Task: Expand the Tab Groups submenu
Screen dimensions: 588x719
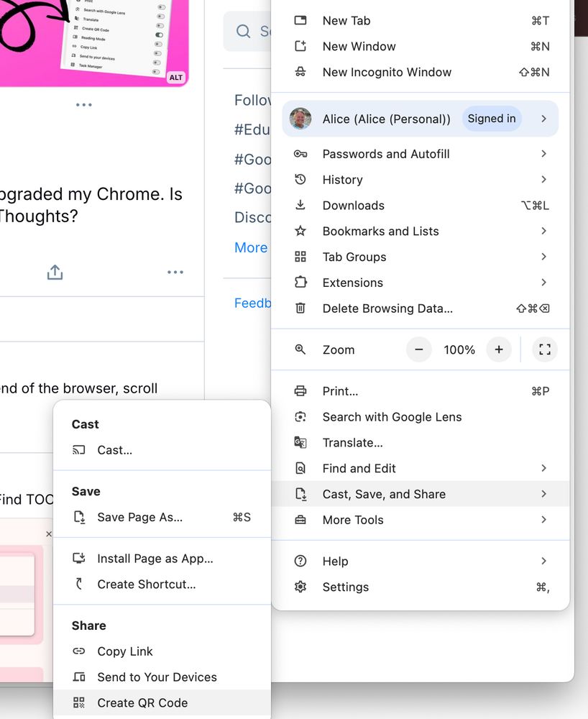Action: pyautogui.click(x=543, y=257)
